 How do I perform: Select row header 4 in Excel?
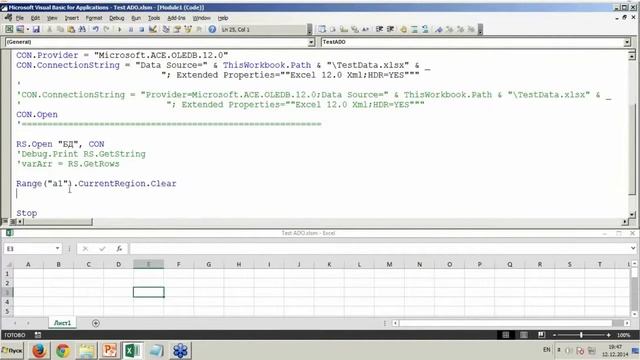tap(7, 302)
